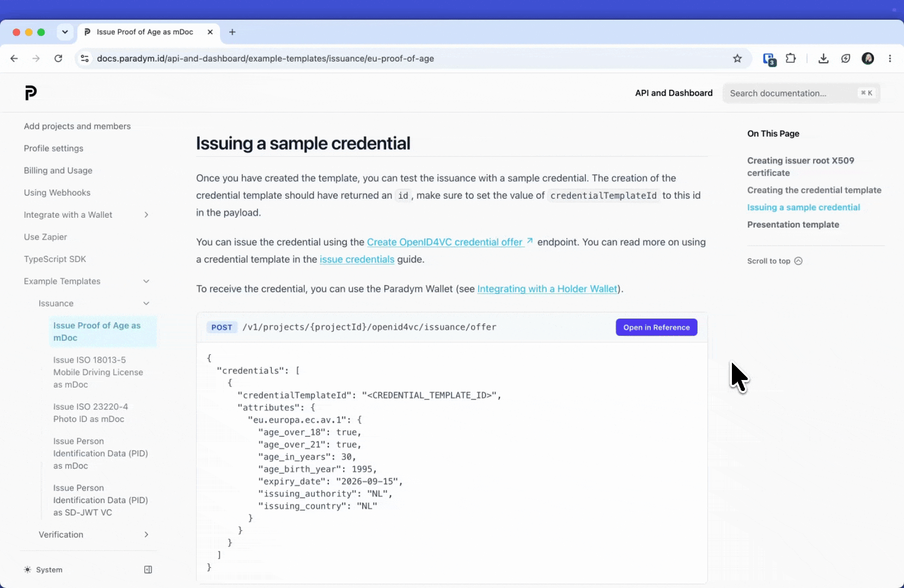904x588 pixels.
Task: Open Add projects and members page
Action: [x=77, y=126]
